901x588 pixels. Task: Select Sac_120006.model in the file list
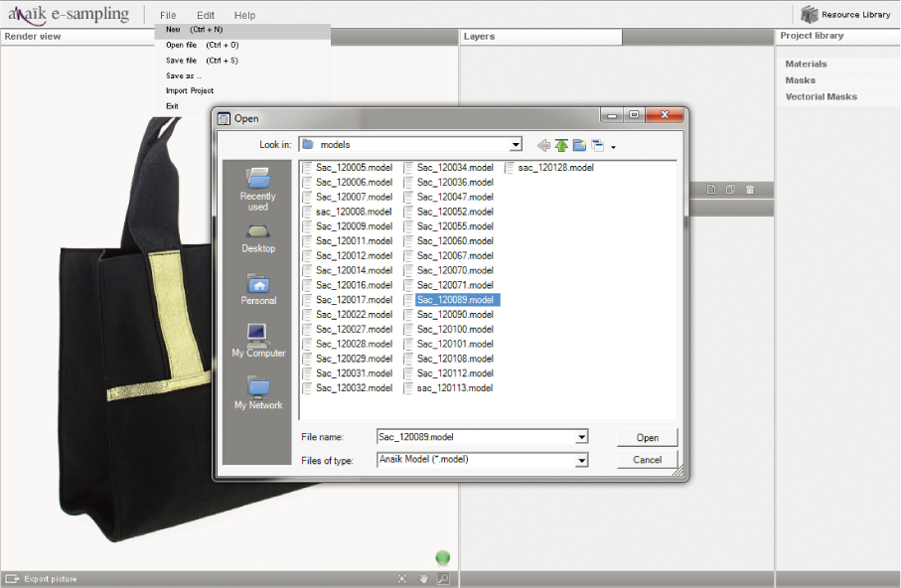click(x=354, y=182)
